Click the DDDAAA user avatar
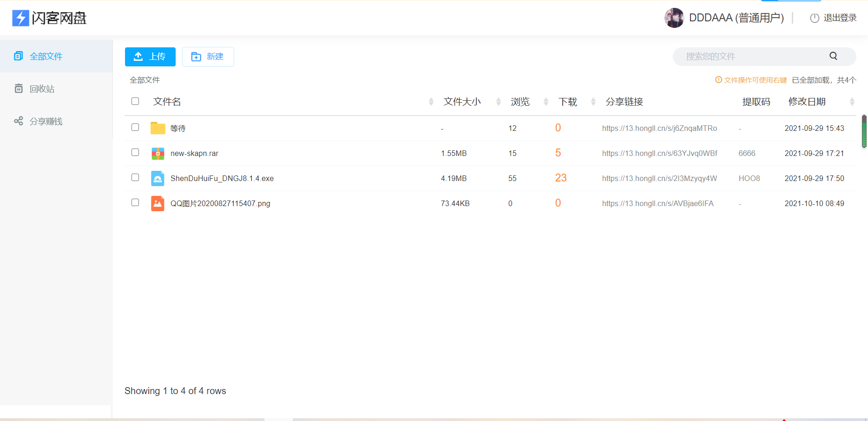Image resolution: width=868 pixels, height=421 pixels. click(674, 18)
